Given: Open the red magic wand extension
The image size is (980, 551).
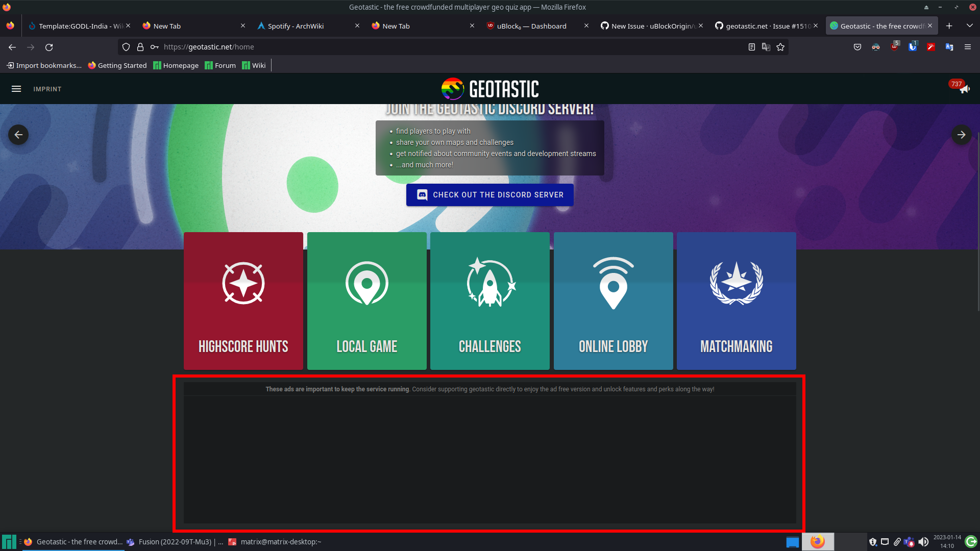Looking at the screenshot, I should 931,47.
